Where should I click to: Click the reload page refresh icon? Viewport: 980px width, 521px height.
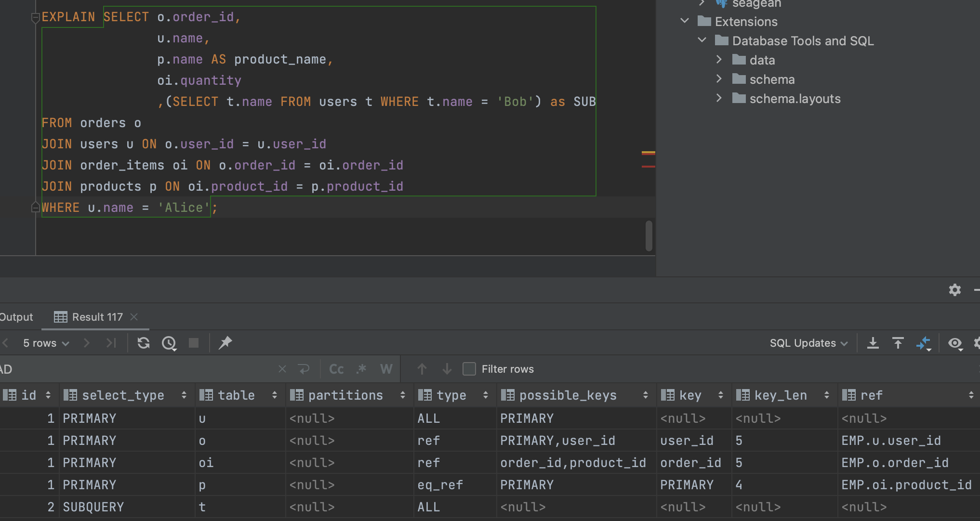(x=143, y=343)
